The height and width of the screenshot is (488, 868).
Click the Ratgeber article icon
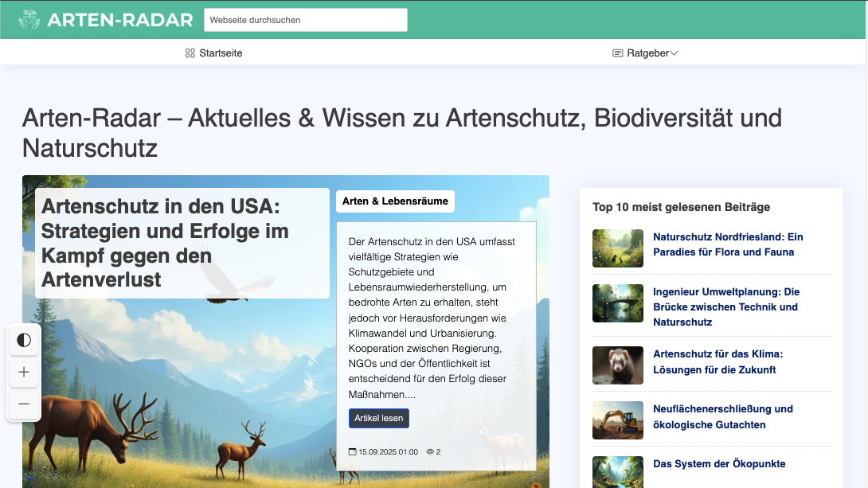tap(617, 53)
